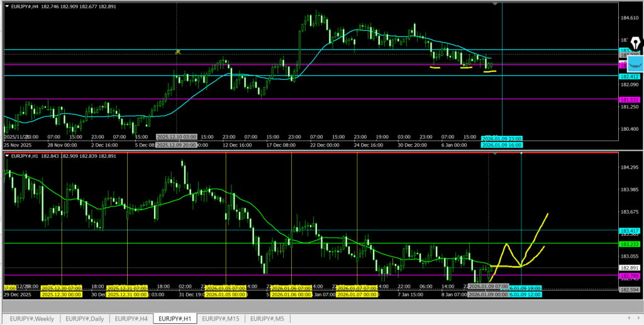
Task: Select the EURJPY#,H4 tab
Action: click(131, 319)
